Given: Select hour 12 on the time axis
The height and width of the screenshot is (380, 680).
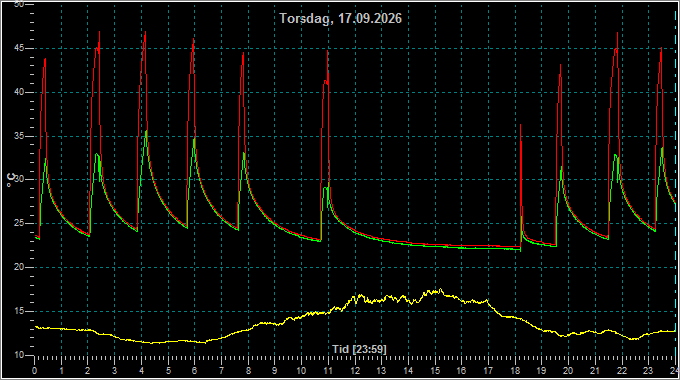Looking at the screenshot, I should click(355, 371).
